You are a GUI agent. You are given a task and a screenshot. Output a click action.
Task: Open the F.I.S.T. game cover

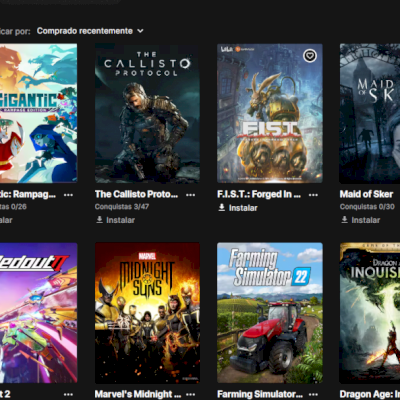click(x=270, y=113)
